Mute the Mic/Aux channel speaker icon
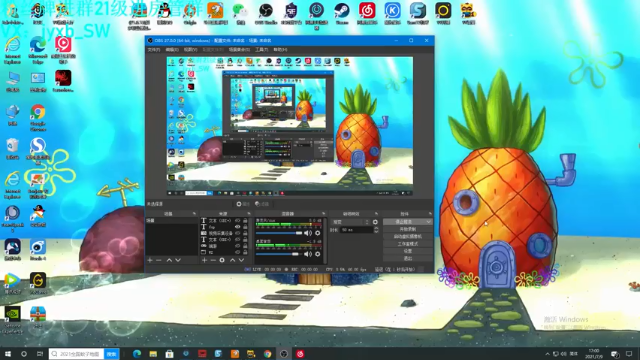This screenshot has width=640, height=360. pos(308,233)
